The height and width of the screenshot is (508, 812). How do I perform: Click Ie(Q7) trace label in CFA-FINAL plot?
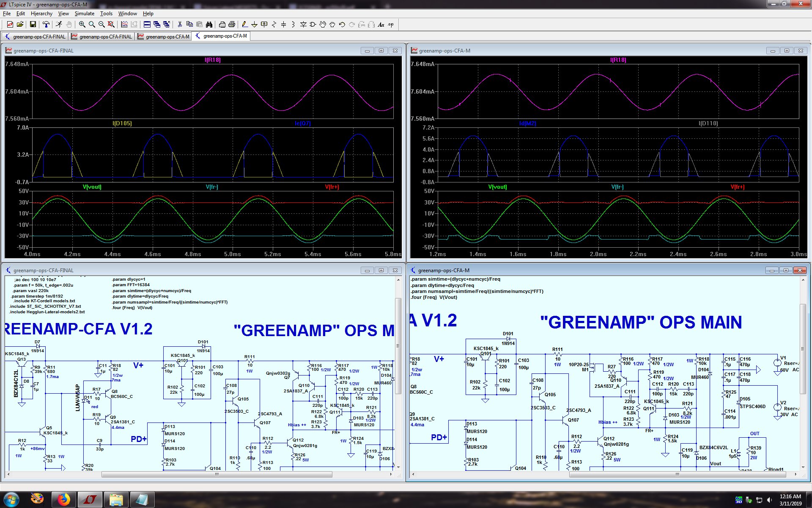pos(303,123)
